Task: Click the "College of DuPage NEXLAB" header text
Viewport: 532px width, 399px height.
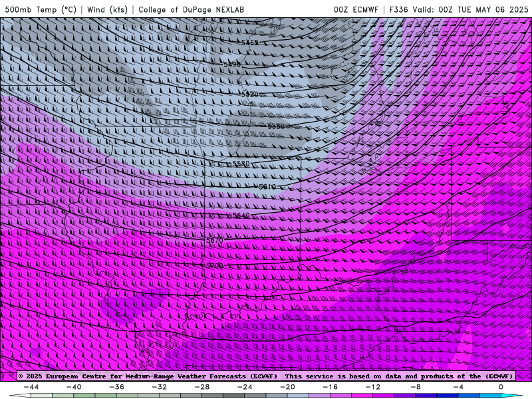Action: (x=191, y=9)
